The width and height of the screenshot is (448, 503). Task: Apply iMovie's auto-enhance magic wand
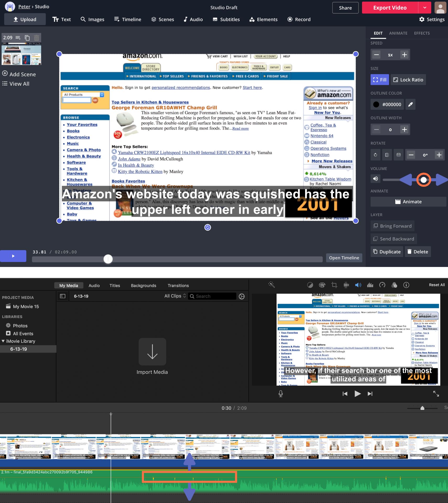coord(271,285)
